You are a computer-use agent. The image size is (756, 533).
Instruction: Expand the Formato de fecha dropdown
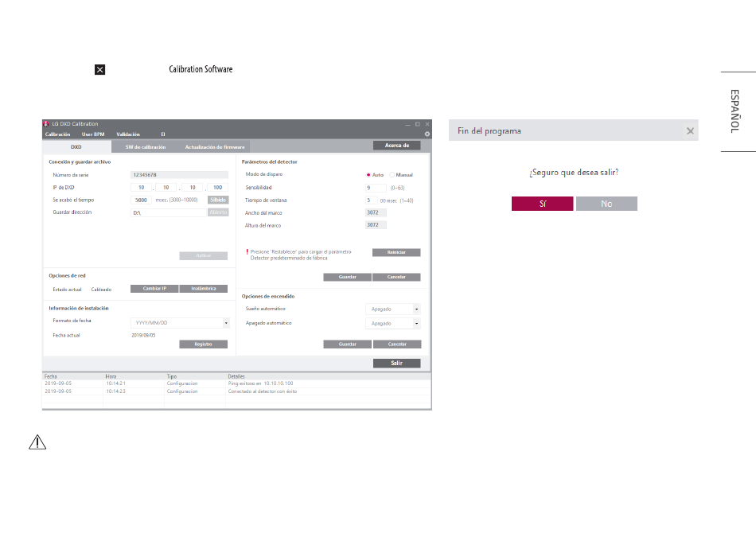226,323
